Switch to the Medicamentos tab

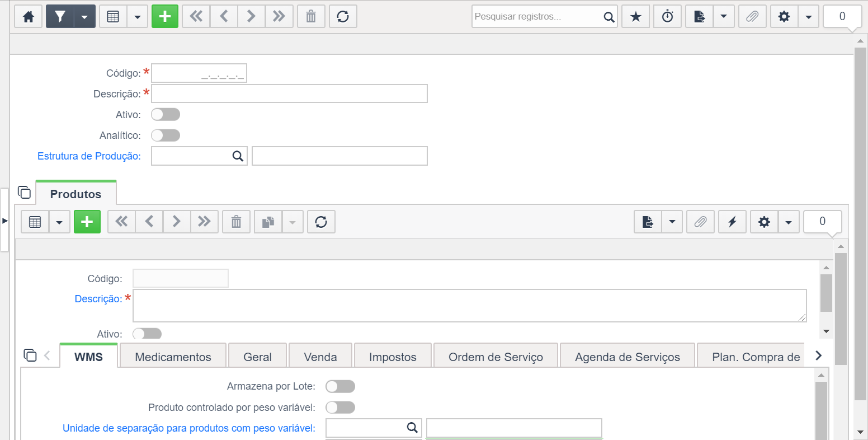(x=173, y=357)
